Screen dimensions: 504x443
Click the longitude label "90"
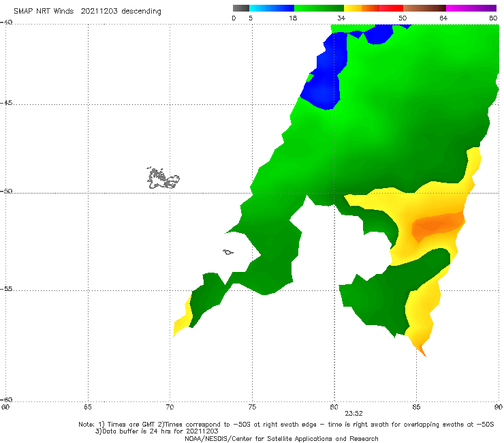point(499,407)
